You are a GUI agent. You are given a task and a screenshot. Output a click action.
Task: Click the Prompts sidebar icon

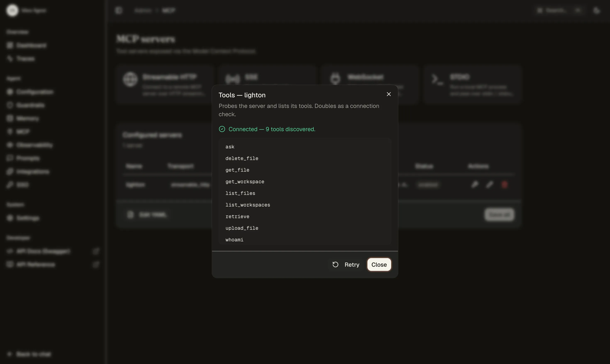coord(10,158)
